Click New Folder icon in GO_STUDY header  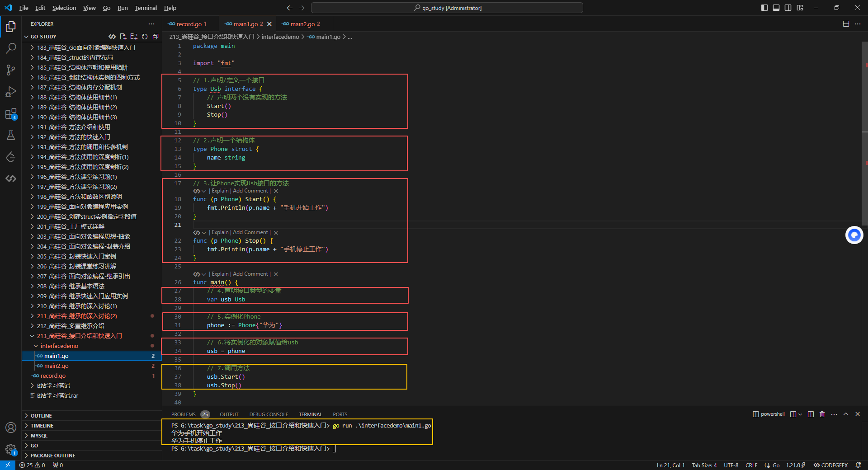(134, 37)
